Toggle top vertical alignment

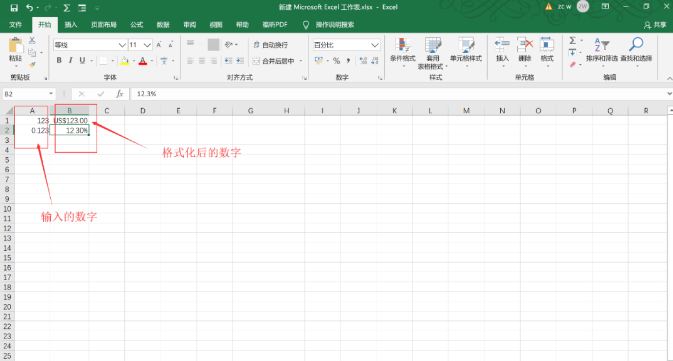190,44
